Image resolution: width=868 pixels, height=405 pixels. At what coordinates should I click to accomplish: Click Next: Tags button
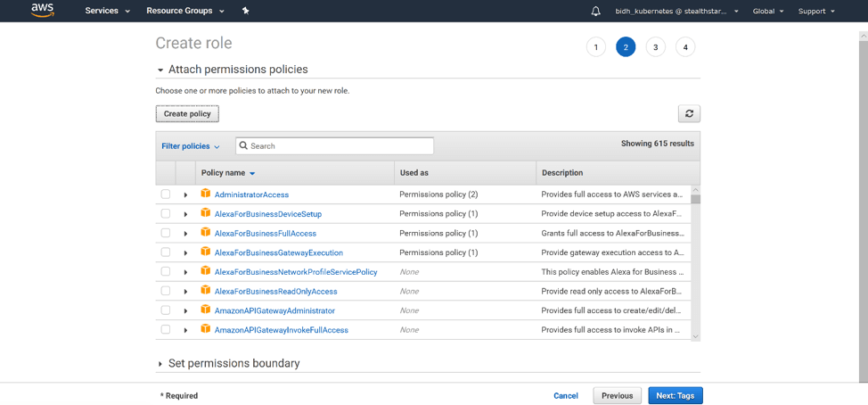pyautogui.click(x=676, y=395)
